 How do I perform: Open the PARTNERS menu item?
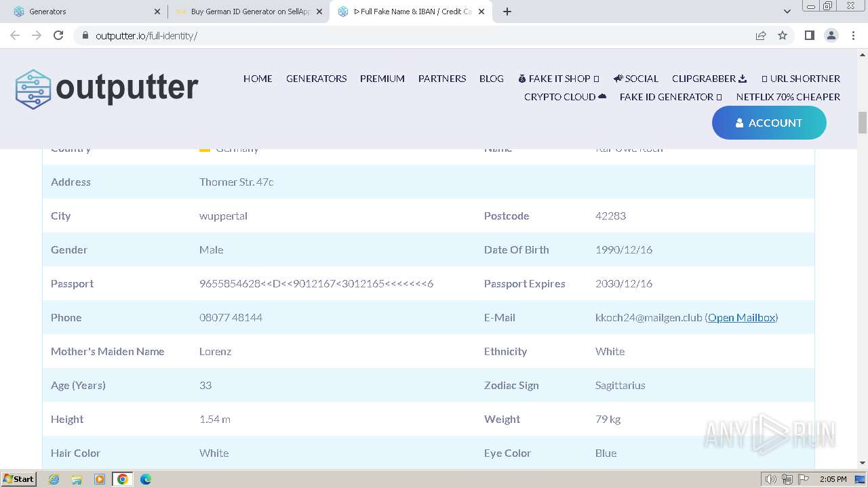click(x=442, y=79)
